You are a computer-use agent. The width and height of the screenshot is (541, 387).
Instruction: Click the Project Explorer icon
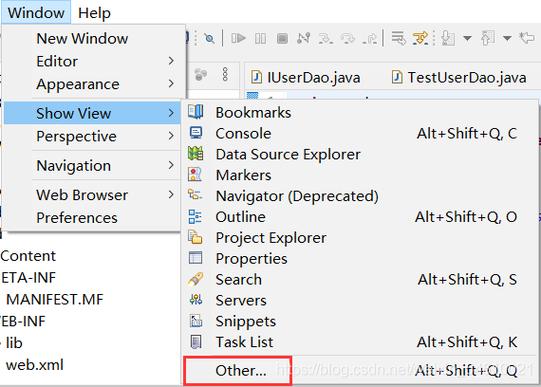coord(195,237)
